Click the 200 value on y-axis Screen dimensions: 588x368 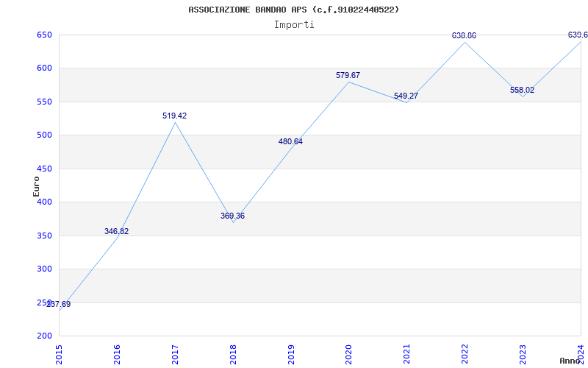pos(44,336)
